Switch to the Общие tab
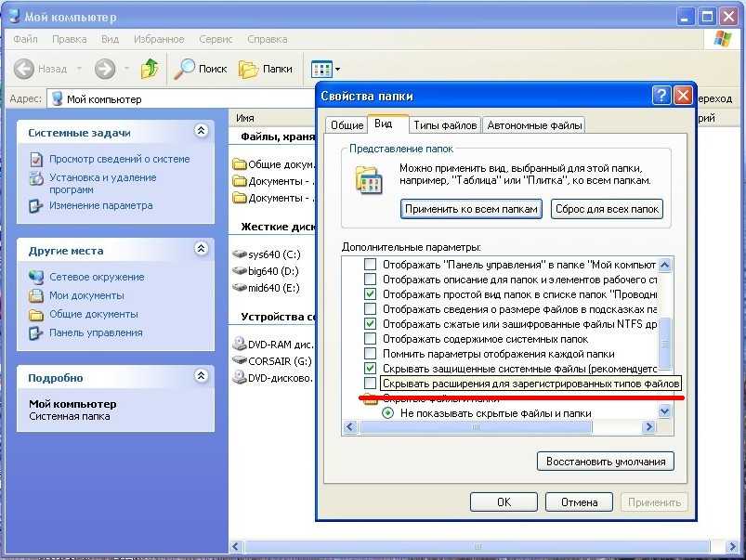The width and height of the screenshot is (746, 560). (x=347, y=125)
